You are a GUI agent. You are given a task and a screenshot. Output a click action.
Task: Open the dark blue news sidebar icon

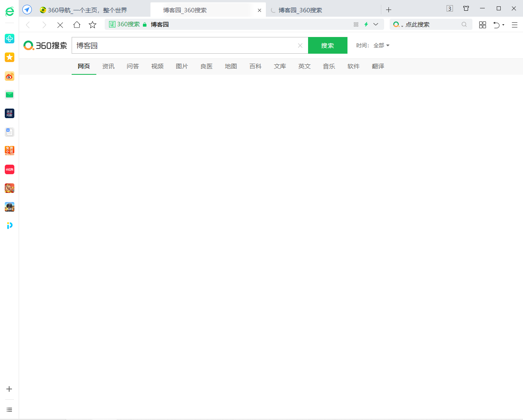tap(10, 113)
